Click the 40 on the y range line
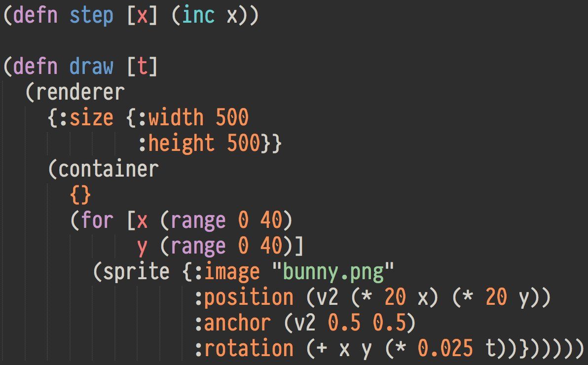 click(x=271, y=246)
